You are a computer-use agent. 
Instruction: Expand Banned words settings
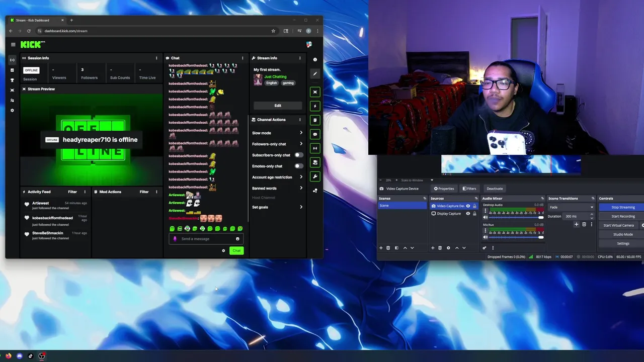301,188
